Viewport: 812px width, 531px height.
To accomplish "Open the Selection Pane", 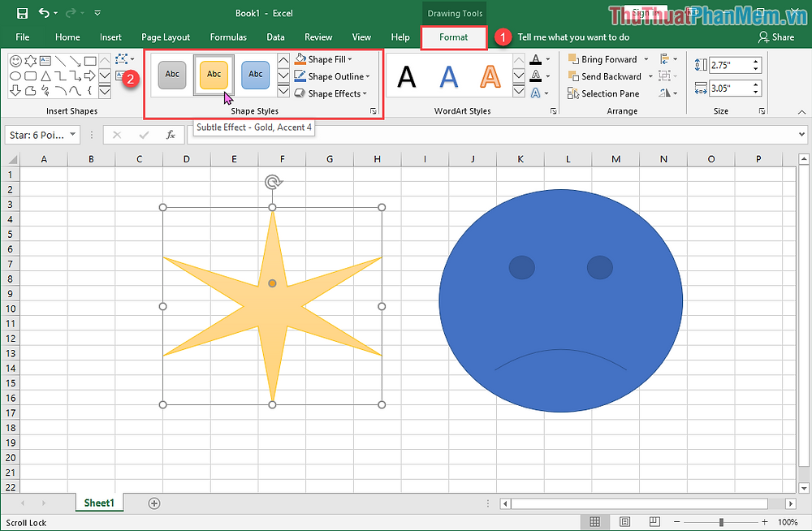I will coord(604,93).
